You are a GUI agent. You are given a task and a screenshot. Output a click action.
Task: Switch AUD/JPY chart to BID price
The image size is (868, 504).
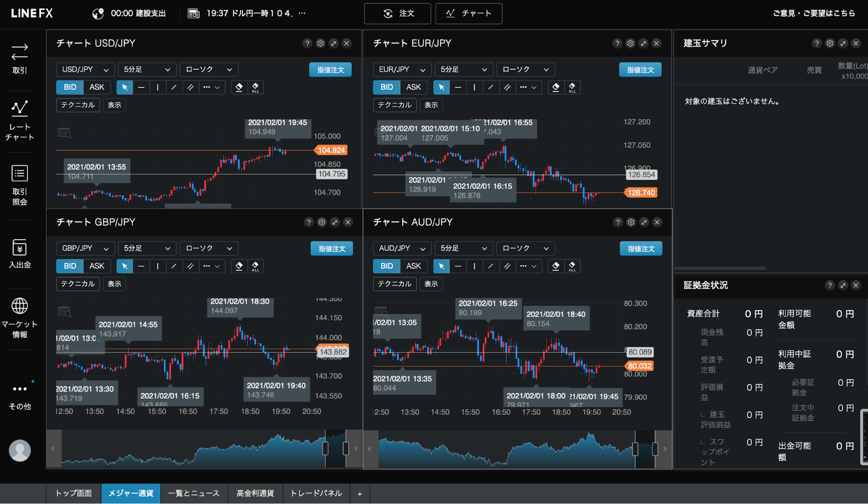click(386, 266)
